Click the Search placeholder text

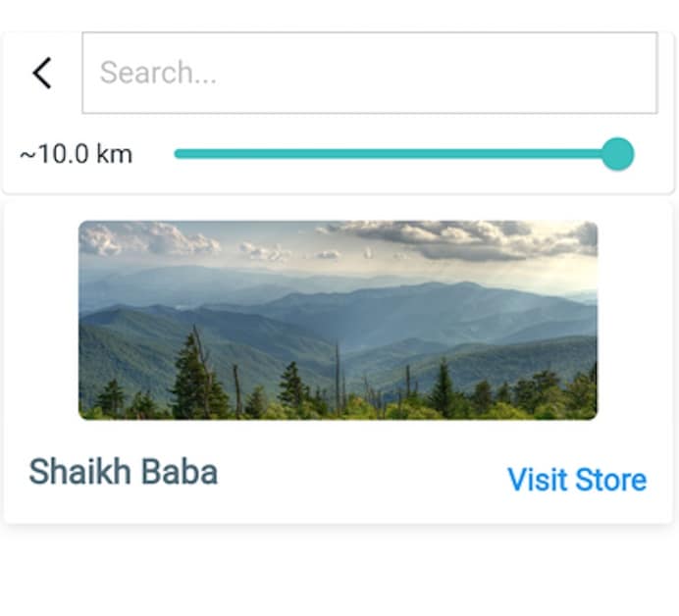click(x=158, y=73)
